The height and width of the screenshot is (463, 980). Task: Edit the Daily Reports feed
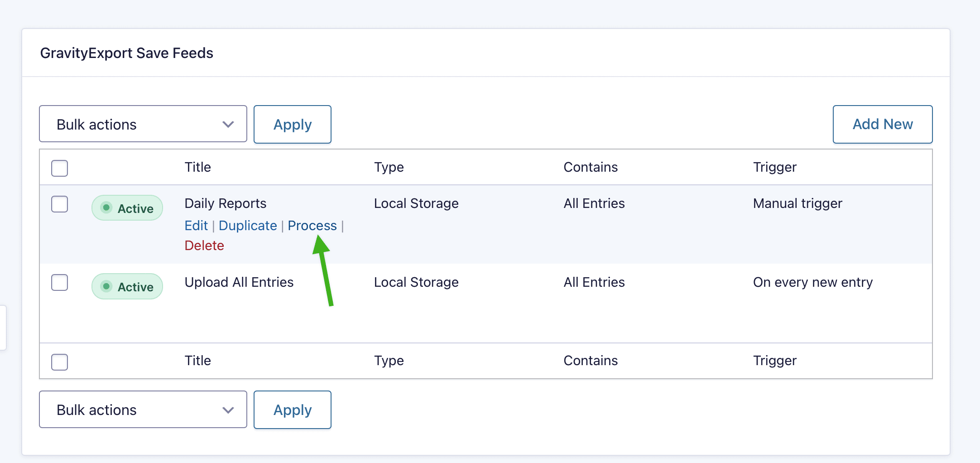(x=196, y=226)
